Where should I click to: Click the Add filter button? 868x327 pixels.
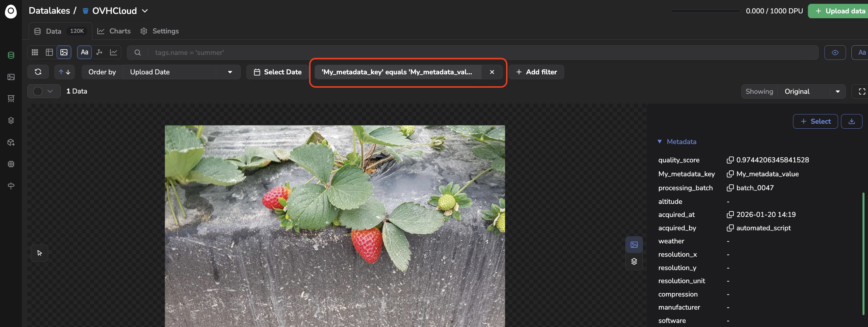[x=537, y=72]
